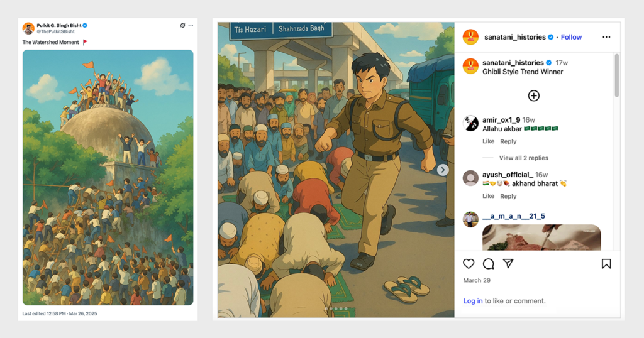This screenshot has height=338, width=644.
Task: Click the plus circle to load comments
Action: (x=533, y=95)
